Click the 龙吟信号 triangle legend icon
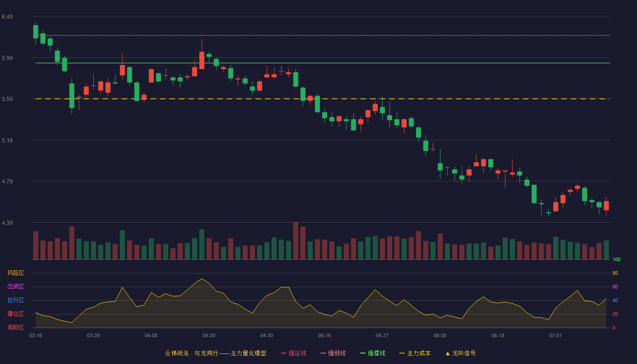 pyautogui.click(x=448, y=353)
